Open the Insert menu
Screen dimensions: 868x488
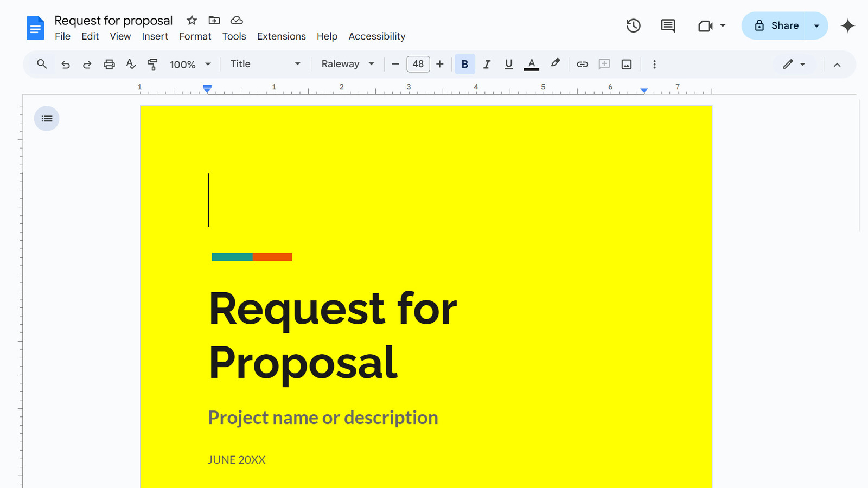pyautogui.click(x=155, y=36)
